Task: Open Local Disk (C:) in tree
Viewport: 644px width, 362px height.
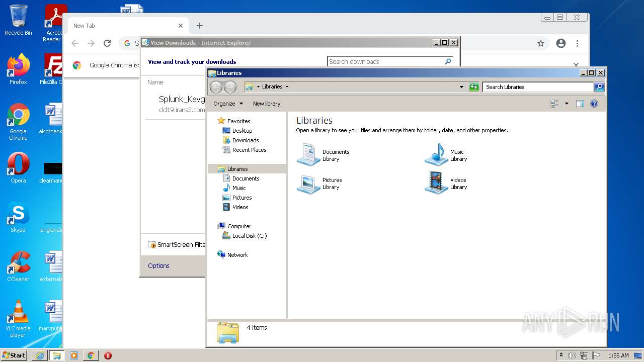Action: [x=250, y=236]
